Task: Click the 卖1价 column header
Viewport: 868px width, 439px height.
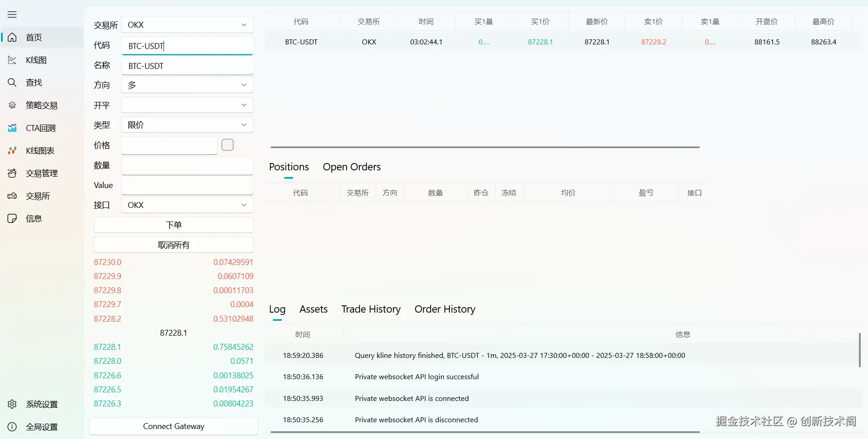Action: click(653, 22)
